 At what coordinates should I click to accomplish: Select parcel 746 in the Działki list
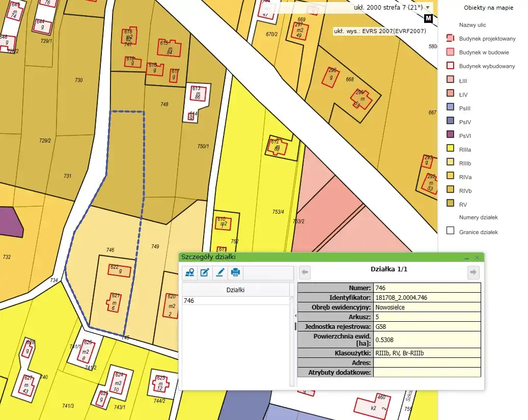click(235, 301)
